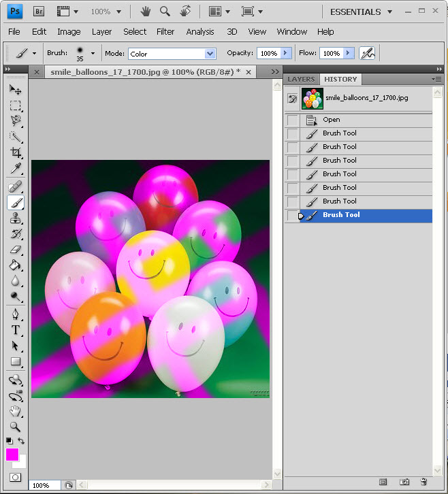Click the Move tool icon
This screenshot has height=494, width=448.
15,90
